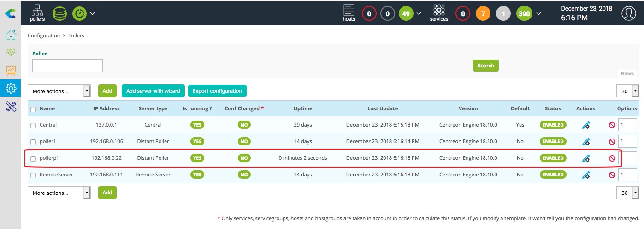This screenshot has height=229, width=644.
Task: Open the top More actions dropdown
Action: click(x=59, y=91)
